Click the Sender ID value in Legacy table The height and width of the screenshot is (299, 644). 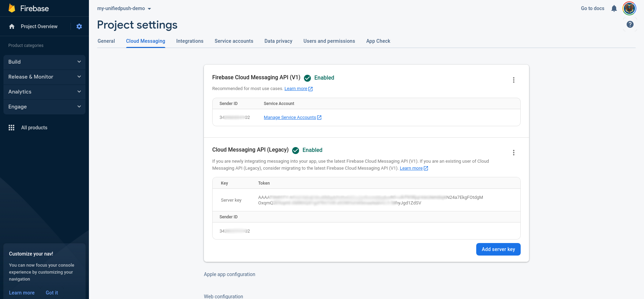click(x=235, y=231)
